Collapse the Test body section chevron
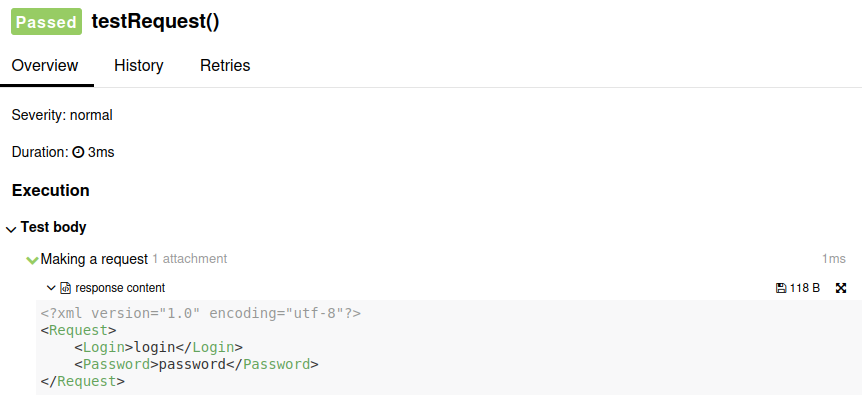Screen dimensions: 862x400 11,229
